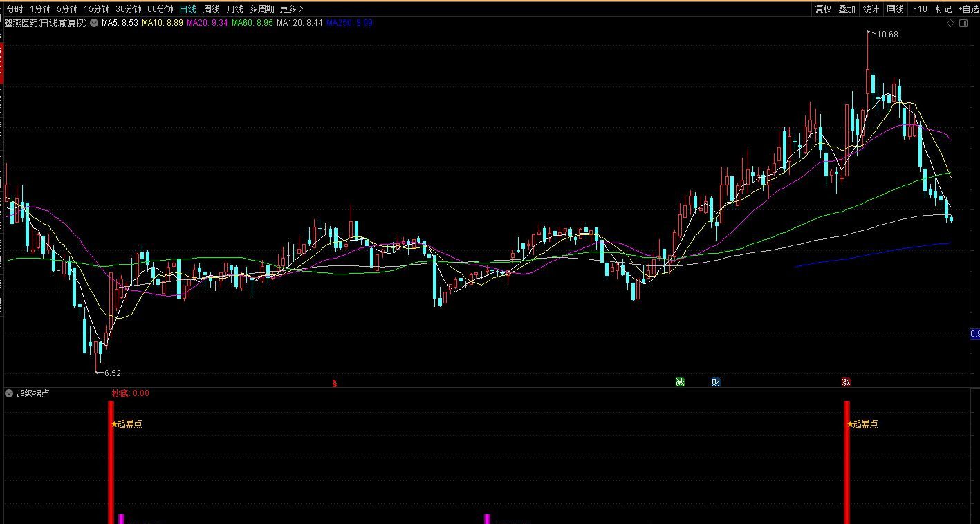Switch to the 60分钟 period tab
This screenshot has width=980, height=524.
click(160, 9)
